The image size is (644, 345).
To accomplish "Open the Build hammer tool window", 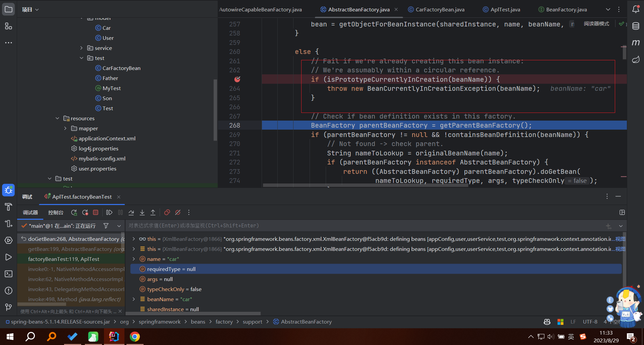I will (8, 207).
